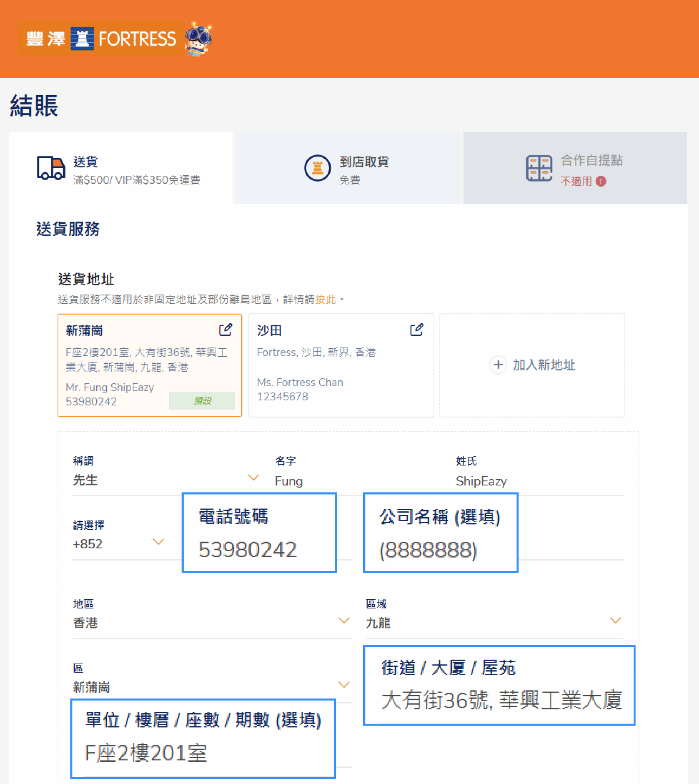Click the store pickup rook icon

[x=317, y=168]
